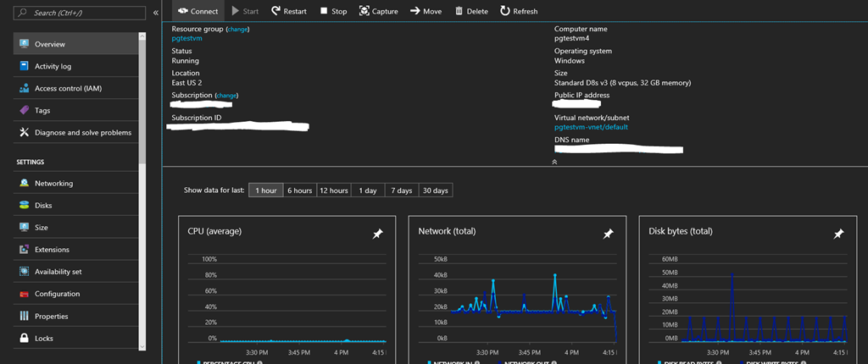
Task: Click the Size monitor icon
Action: [24, 228]
